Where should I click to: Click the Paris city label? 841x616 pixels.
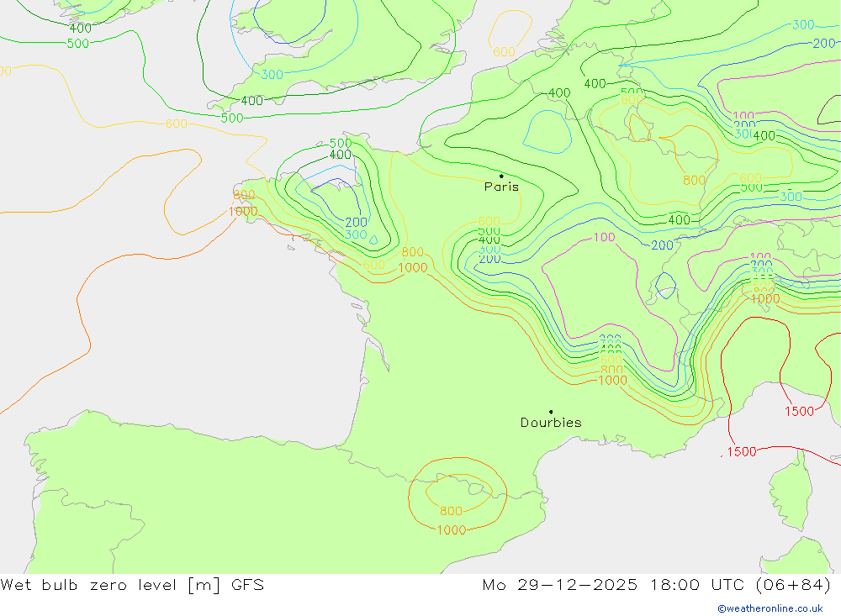[501, 187]
